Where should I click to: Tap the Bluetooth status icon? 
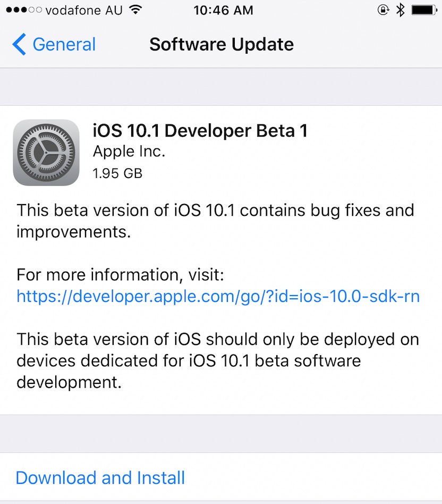pos(401,10)
